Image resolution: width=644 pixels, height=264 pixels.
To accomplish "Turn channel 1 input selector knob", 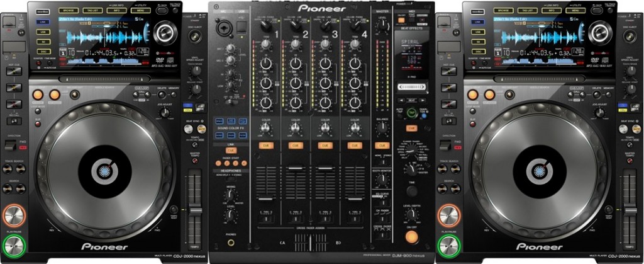I will (266, 26).
